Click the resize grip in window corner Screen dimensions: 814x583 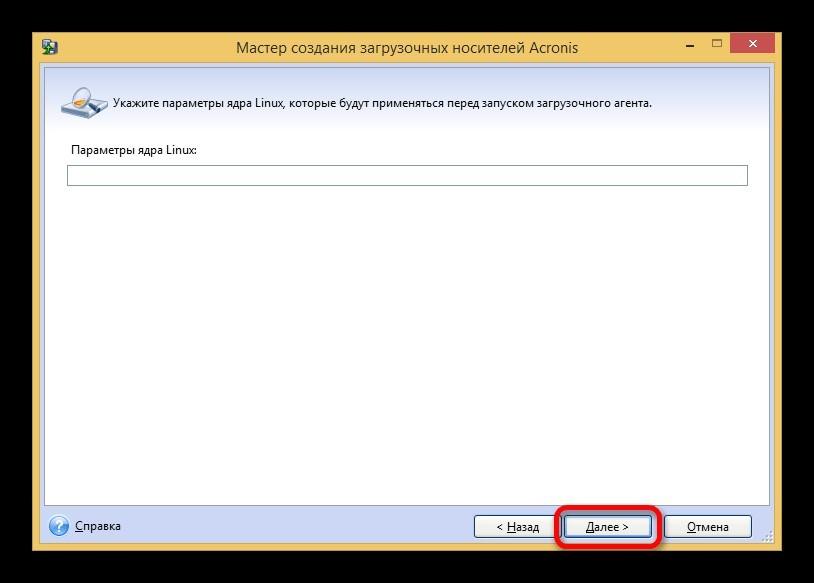tap(768, 536)
